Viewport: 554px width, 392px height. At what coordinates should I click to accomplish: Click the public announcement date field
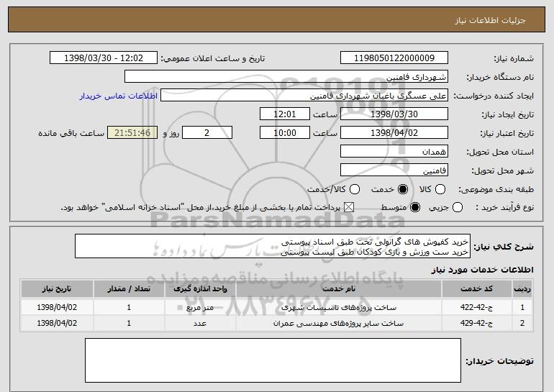(x=104, y=58)
